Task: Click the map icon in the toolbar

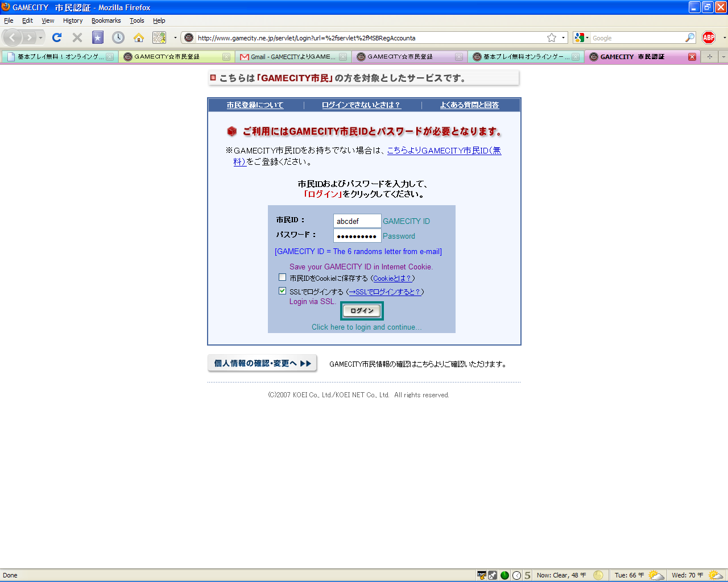Action: 159,38
